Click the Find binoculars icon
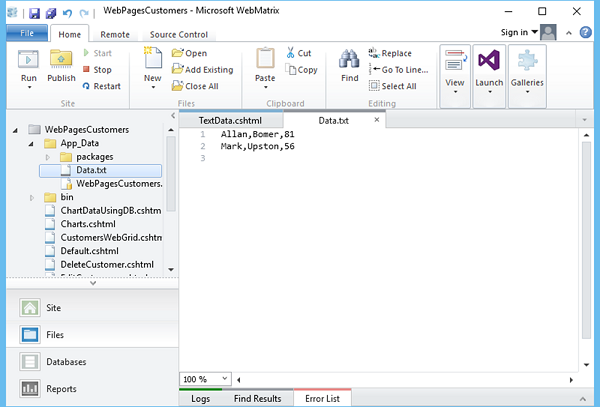Viewport: 600px width, 407px height. tap(349, 60)
